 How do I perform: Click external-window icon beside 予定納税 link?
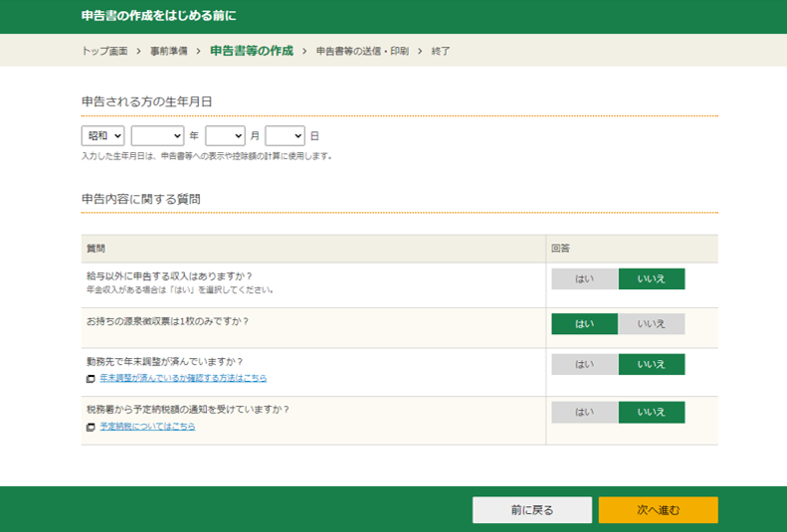pos(91,427)
